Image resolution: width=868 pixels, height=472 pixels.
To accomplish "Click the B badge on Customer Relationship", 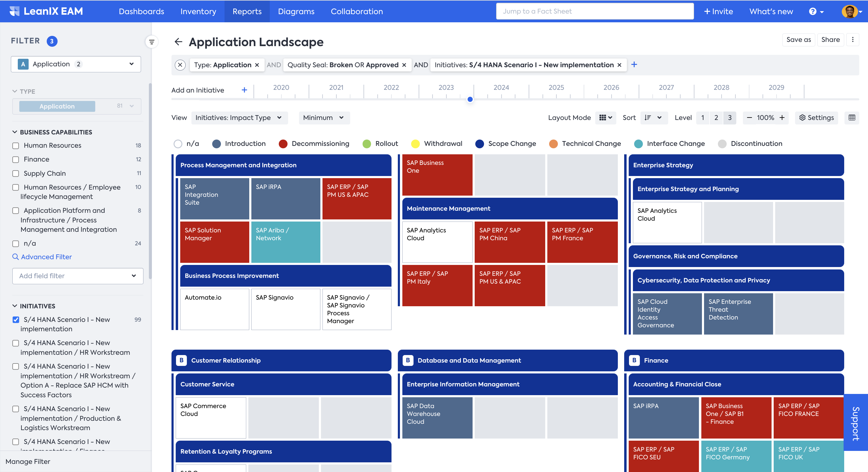I will pyautogui.click(x=181, y=360).
